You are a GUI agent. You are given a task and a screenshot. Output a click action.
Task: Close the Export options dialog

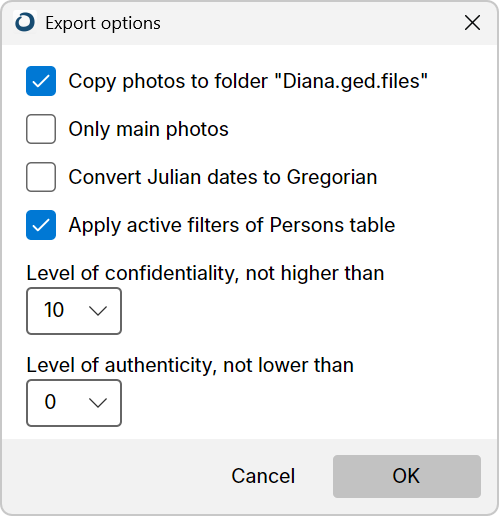point(472,23)
